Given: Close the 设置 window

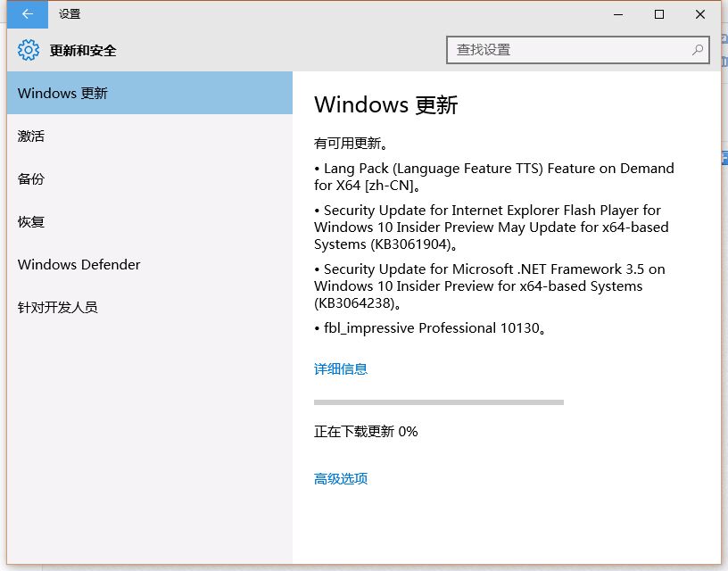Looking at the screenshot, I should coord(700,14).
